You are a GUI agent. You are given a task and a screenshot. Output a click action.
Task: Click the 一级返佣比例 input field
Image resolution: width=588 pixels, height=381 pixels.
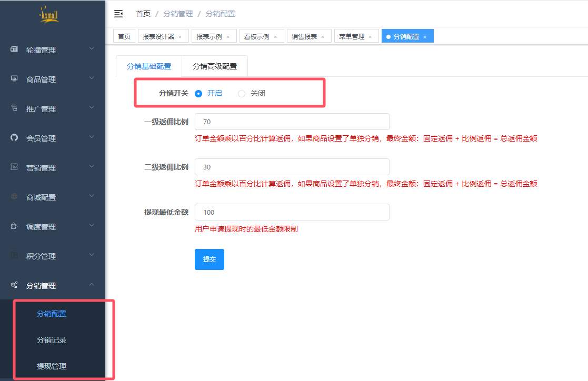[292, 122]
